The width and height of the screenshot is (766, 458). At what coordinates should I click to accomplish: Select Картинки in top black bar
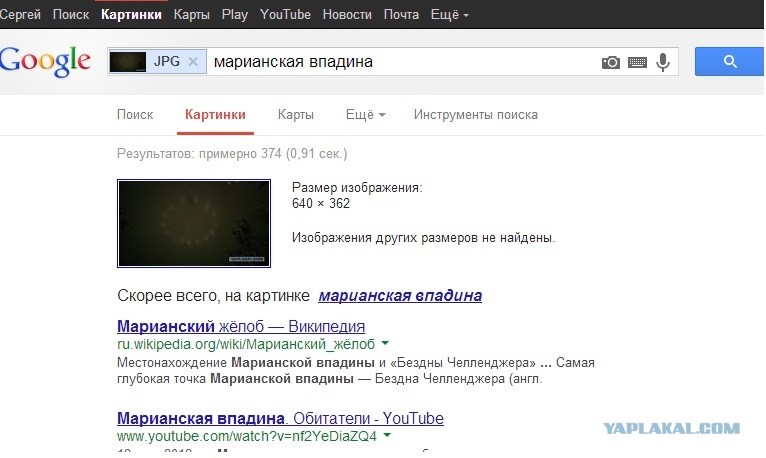point(131,15)
